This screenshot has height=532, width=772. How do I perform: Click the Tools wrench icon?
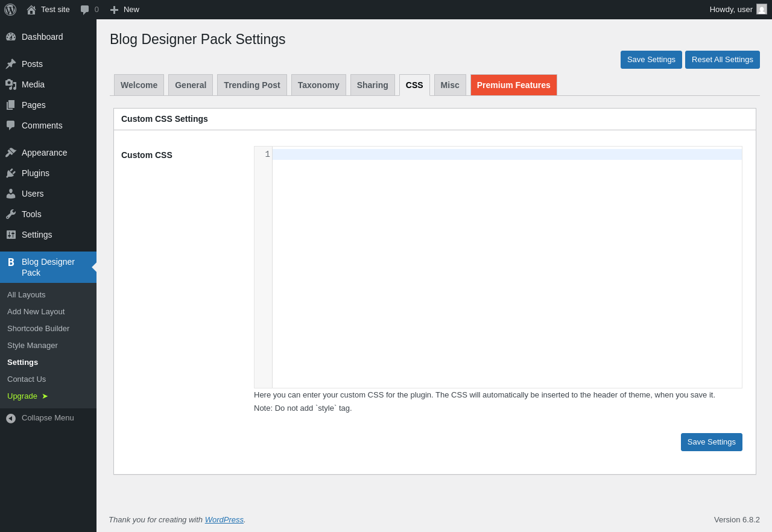pyautogui.click(x=11, y=214)
